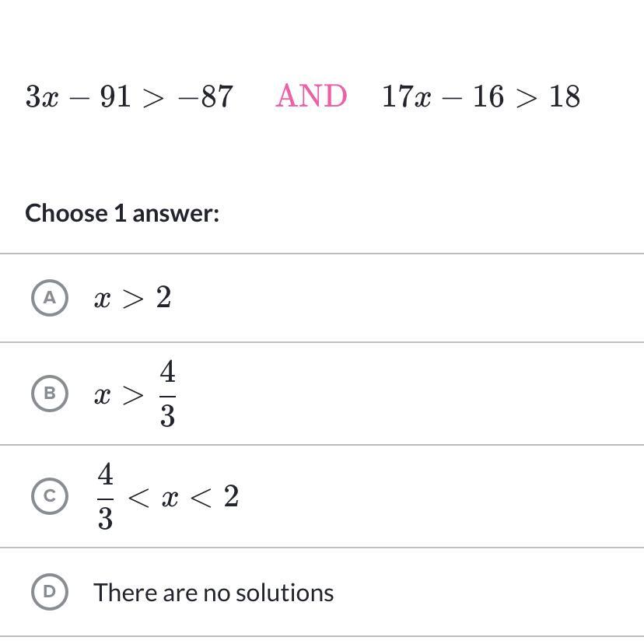Select radio circle labeled C
Viewport: 644px width, 644px height.
click(x=50, y=496)
